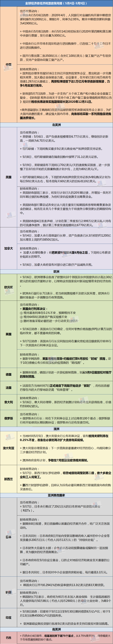Click the 维持6450亿英镑资产购买规模 line
Image resolution: width=113 pixels, height=644 pixels.
43,317
